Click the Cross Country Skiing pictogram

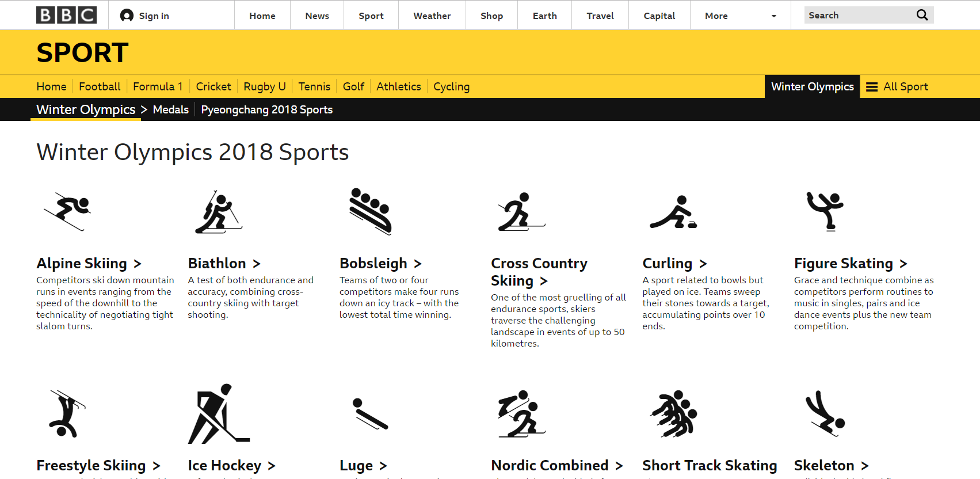[x=521, y=212]
